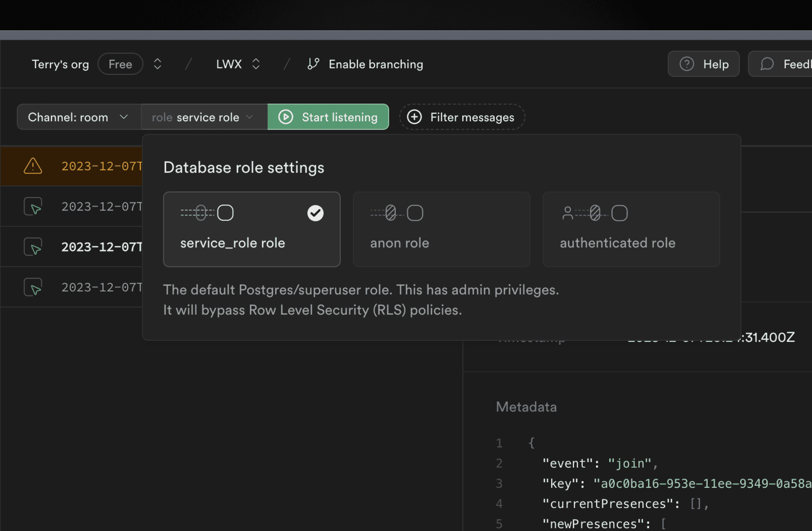Click the warning icon on the highlighted message
Viewport: 812px width, 531px height.
(x=32, y=166)
